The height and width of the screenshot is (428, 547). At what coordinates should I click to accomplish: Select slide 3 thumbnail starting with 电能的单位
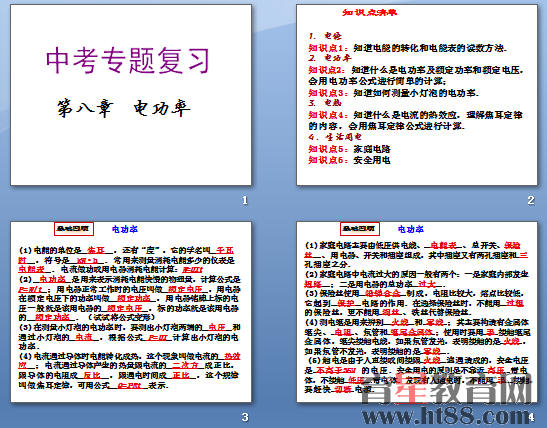131,312
